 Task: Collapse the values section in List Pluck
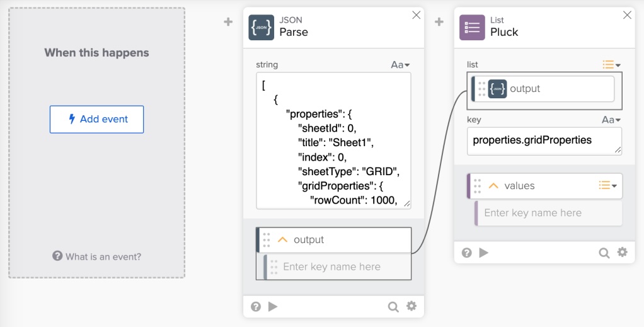click(x=493, y=186)
